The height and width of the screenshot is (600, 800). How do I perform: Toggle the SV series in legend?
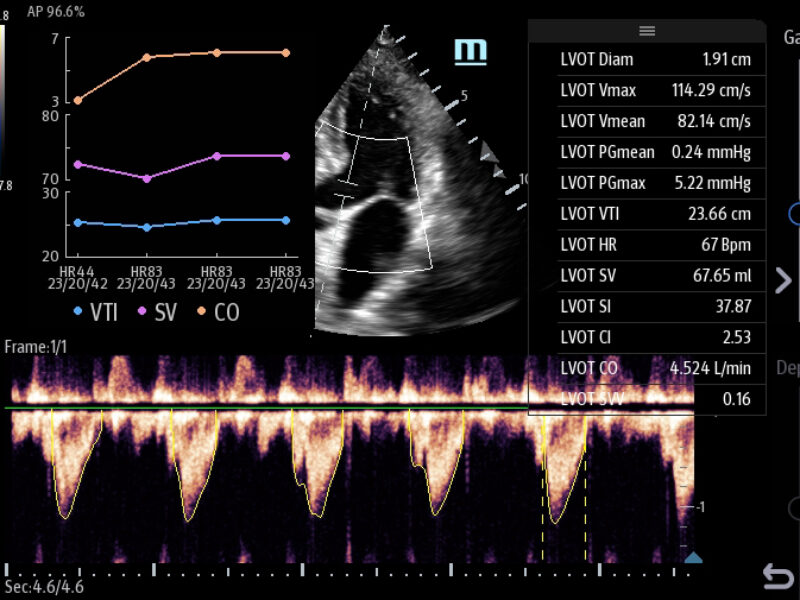coord(158,312)
